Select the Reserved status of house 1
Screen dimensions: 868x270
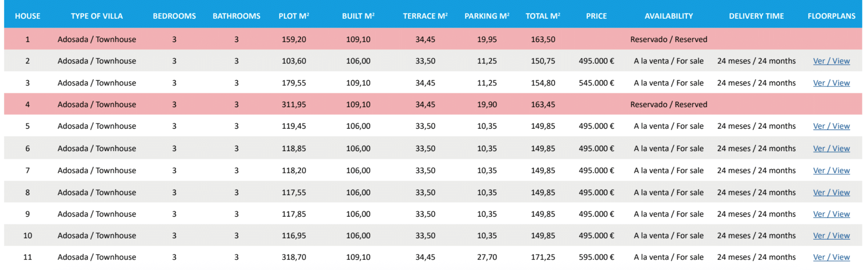click(x=669, y=39)
